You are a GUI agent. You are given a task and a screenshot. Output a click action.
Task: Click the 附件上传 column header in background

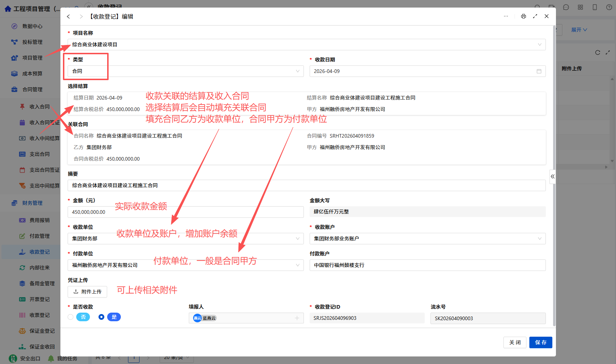(x=571, y=69)
